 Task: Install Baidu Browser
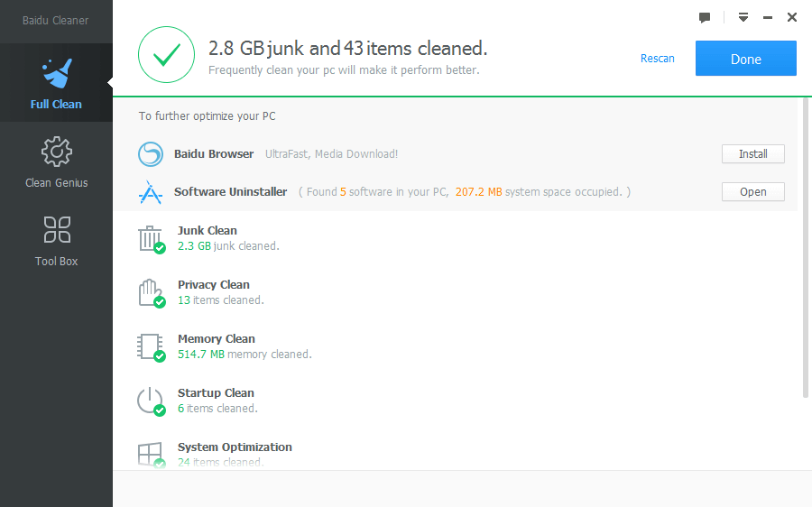(x=752, y=154)
